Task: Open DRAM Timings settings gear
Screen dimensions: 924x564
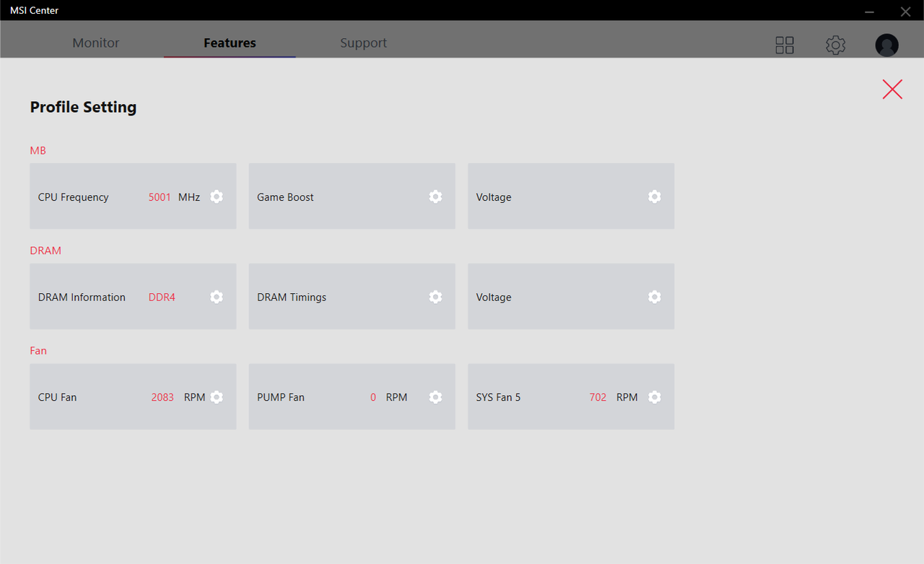Action: click(435, 297)
